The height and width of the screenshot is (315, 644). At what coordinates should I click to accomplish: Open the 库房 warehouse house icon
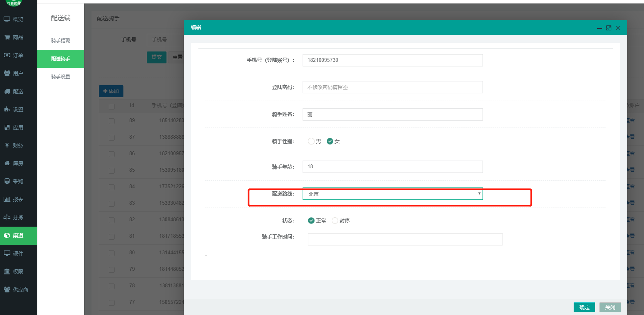(x=7, y=163)
